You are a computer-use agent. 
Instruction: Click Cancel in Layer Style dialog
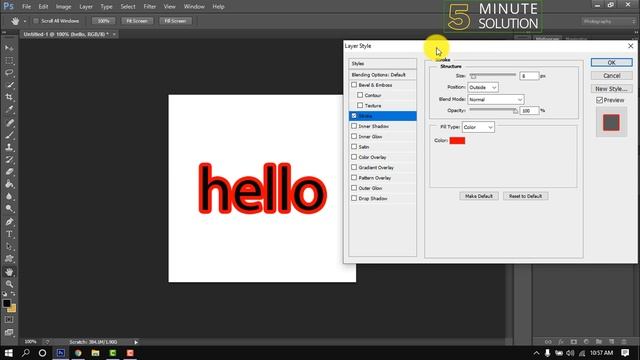[611, 76]
